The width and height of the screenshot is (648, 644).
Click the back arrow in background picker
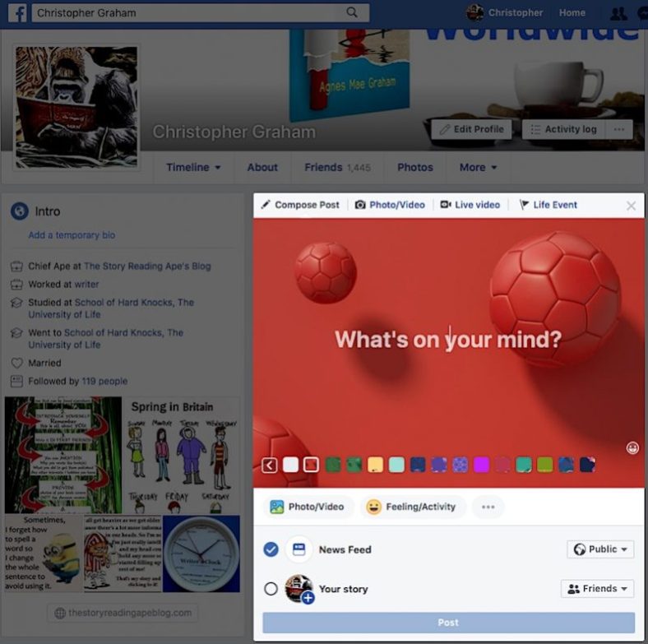269,466
